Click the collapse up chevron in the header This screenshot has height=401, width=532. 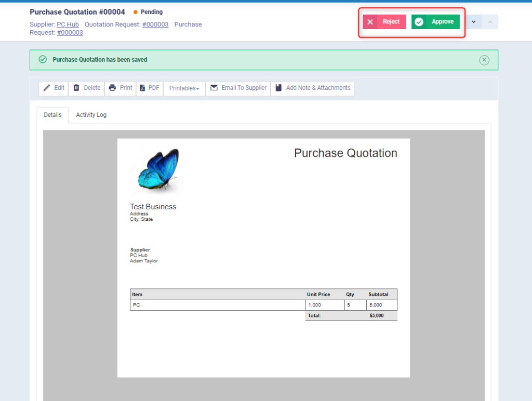(x=490, y=21)
